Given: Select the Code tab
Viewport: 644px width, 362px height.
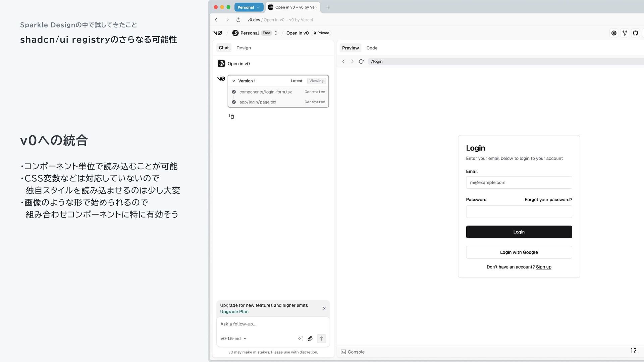Looking at the screenshot, I should point(372,48).
